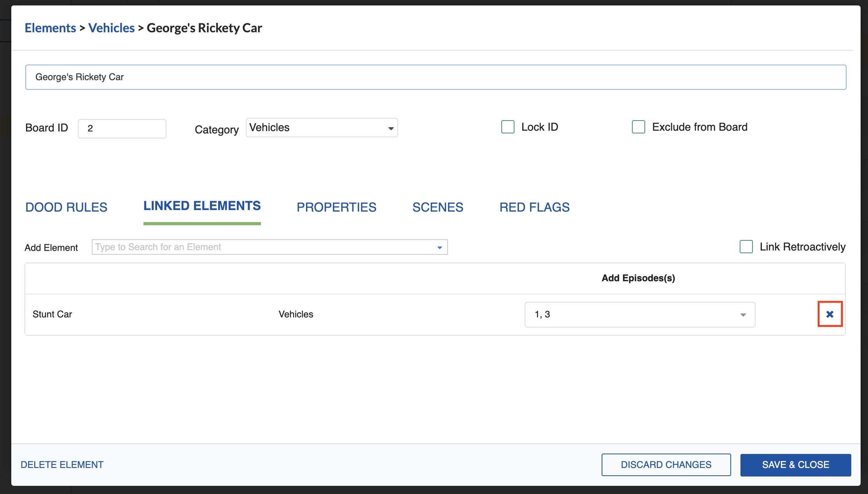Click the Board ID input field
The width and height of the screenshot is (868, 494).
tap(122, 128)
